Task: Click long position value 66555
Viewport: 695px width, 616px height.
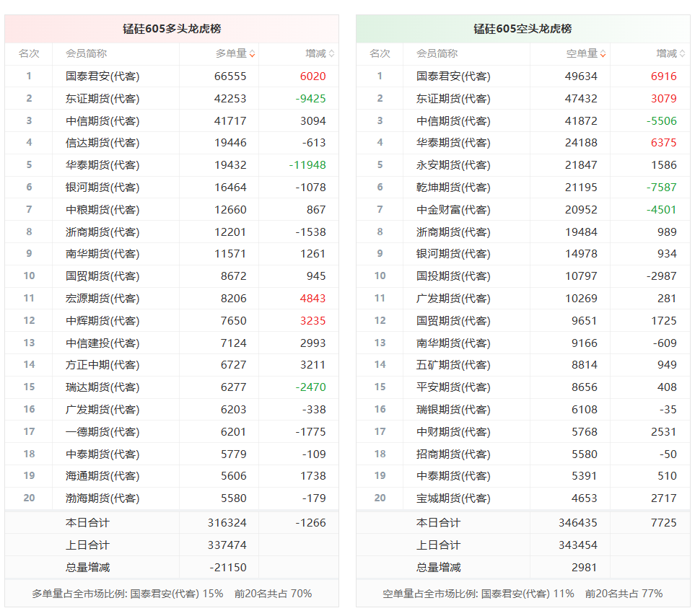Action: point(230,76)
